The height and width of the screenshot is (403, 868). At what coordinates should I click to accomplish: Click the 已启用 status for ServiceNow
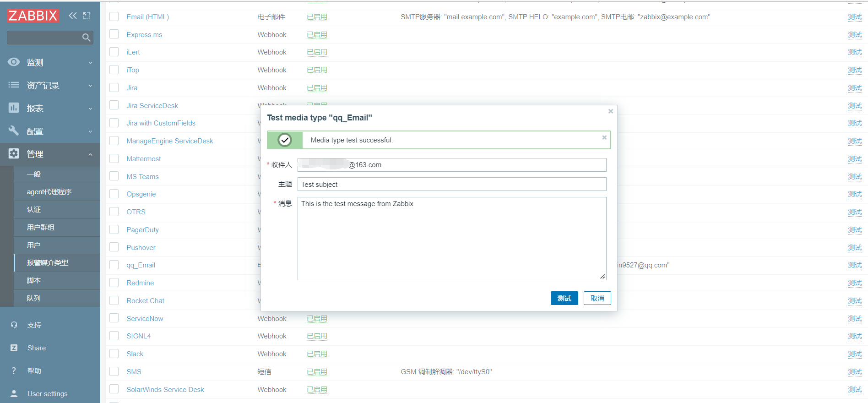317,318
